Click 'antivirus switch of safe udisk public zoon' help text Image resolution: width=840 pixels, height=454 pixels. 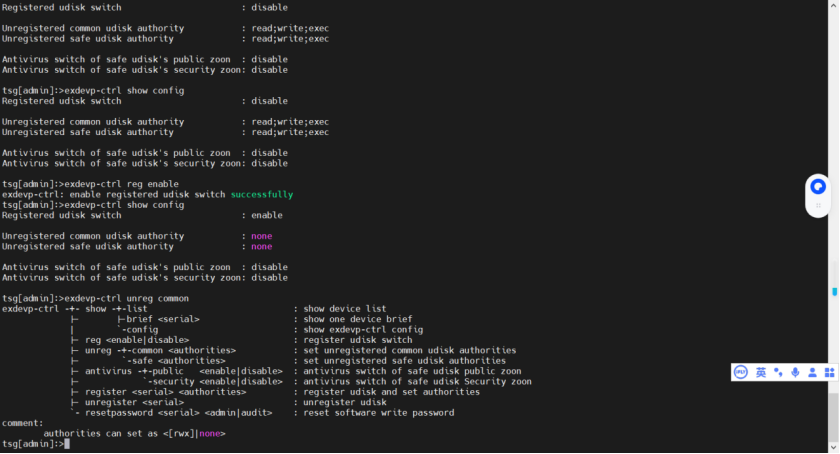pos(412,371)
